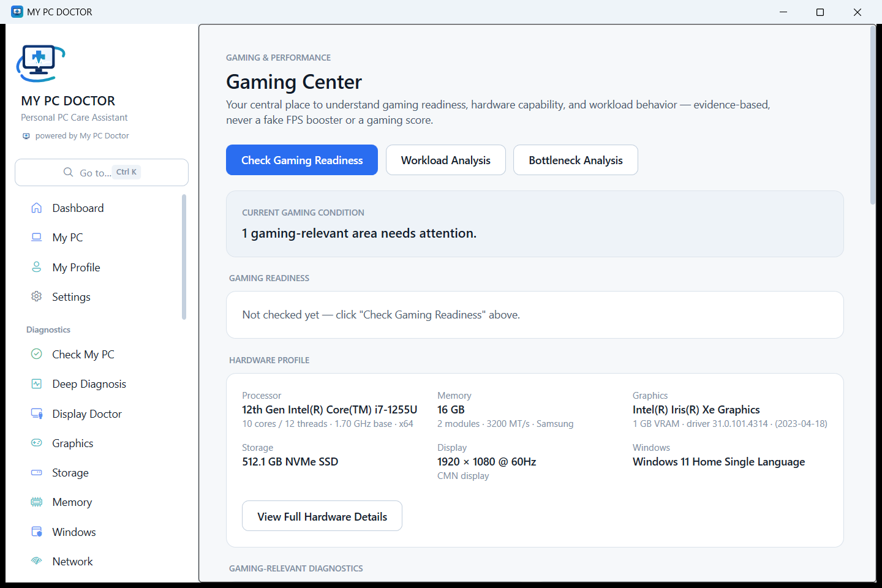Focus the Go to search field
The width and height of the screenshot is (882, 588).
[102, 172]
